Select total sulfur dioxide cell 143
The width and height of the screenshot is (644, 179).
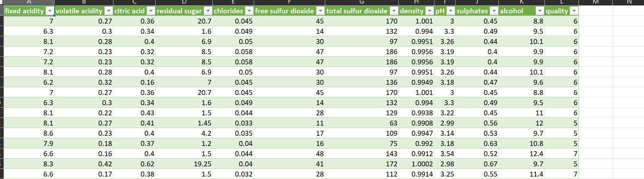362,154
